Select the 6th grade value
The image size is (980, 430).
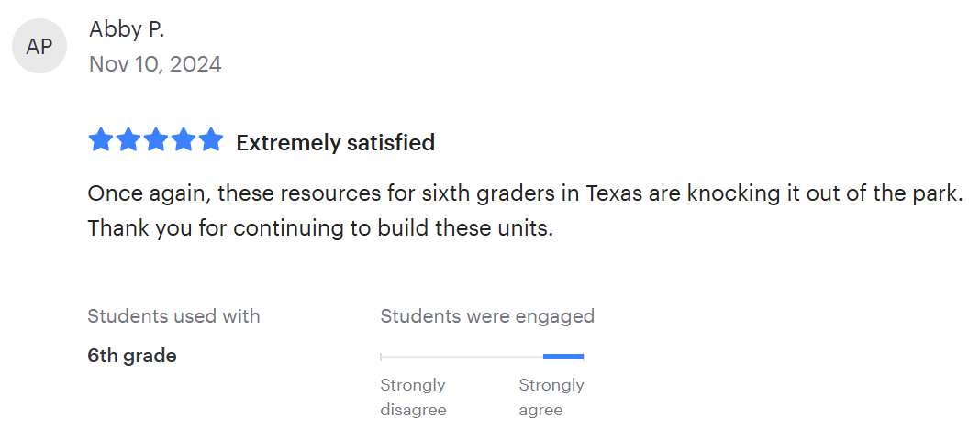[132, 356]
